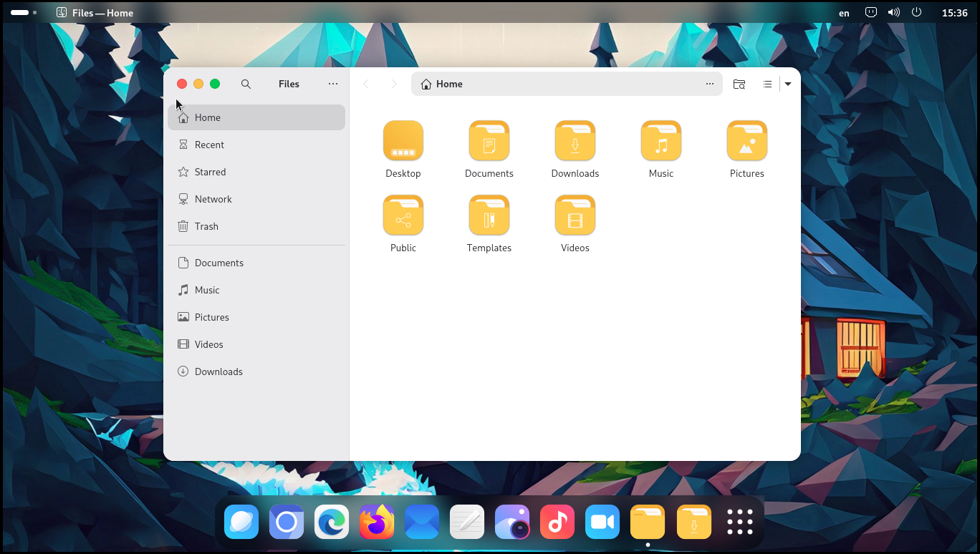Select the Templates folder icon
980x554 pixels.
click(489, 215)
